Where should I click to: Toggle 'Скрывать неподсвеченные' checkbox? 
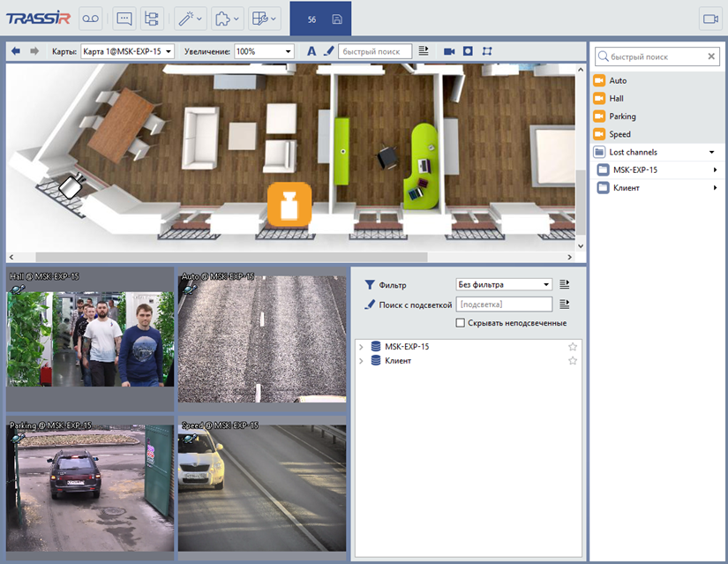[x=461, y=323]
